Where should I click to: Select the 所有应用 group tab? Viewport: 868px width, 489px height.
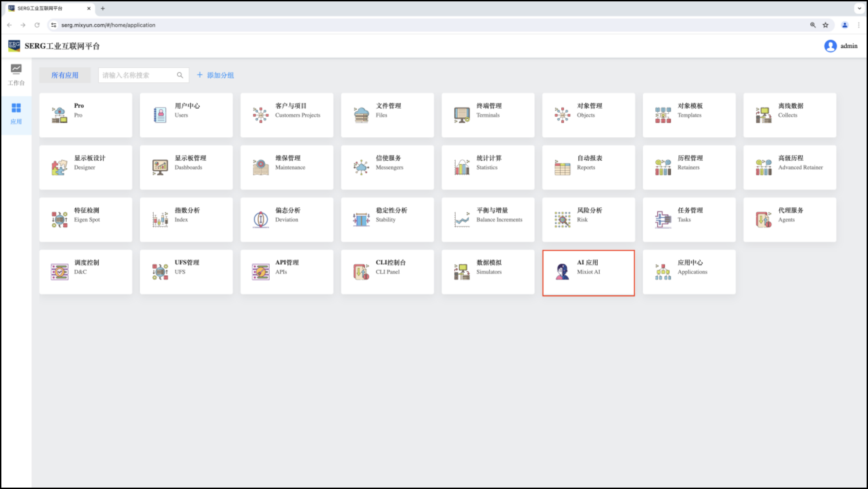point(65,75)
